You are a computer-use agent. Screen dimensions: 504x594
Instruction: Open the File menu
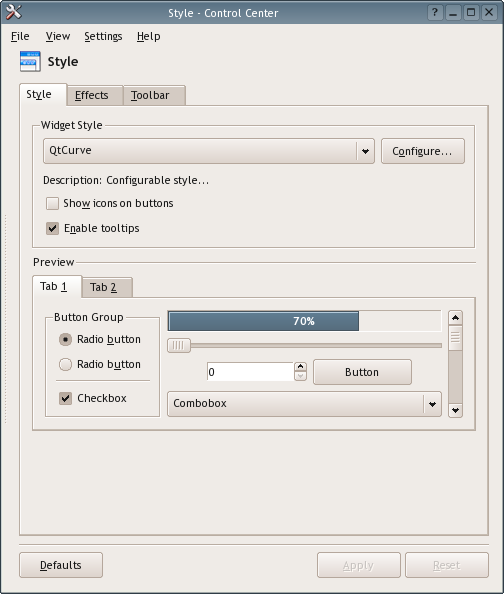pos(20,36)
